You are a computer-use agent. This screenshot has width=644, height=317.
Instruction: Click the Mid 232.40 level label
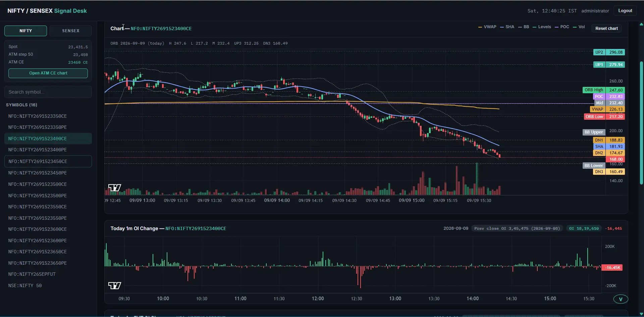[609, 103]
